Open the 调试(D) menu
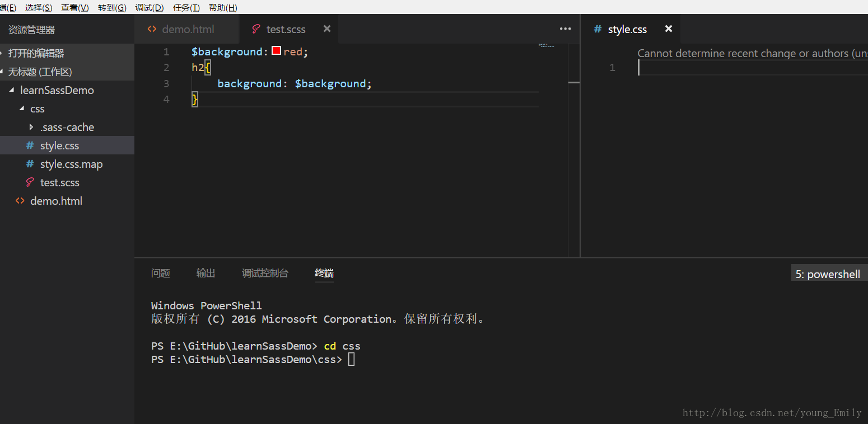Screen dimensions: 868x424 coord(150,7)
